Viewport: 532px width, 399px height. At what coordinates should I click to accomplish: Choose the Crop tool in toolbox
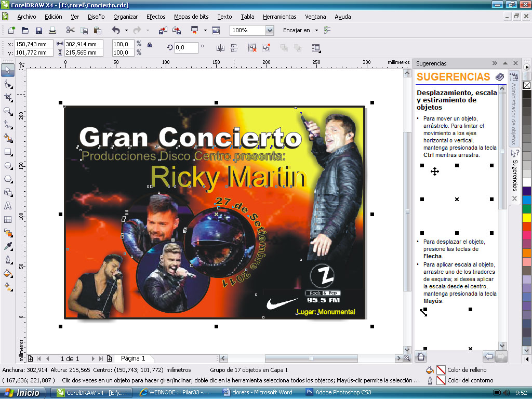8,97
